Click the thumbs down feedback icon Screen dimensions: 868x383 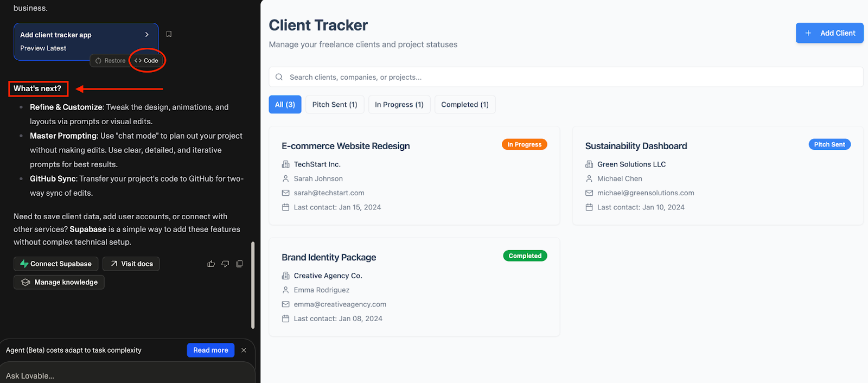click(225, 264)
